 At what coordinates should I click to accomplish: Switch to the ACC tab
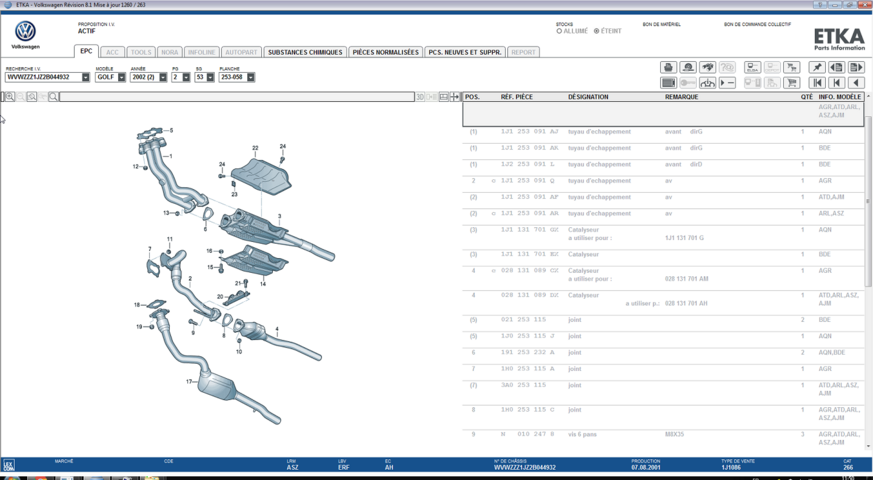coord(112,52)
